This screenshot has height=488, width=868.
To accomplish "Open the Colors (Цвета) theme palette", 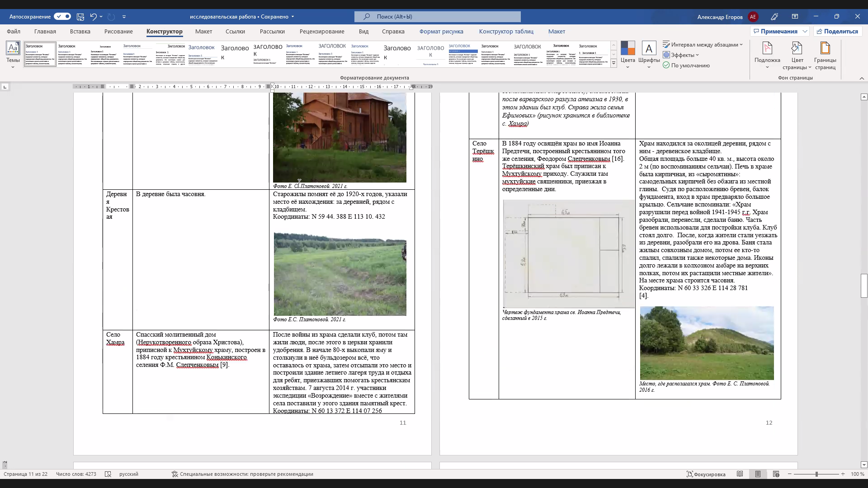I will pos(627,48).
